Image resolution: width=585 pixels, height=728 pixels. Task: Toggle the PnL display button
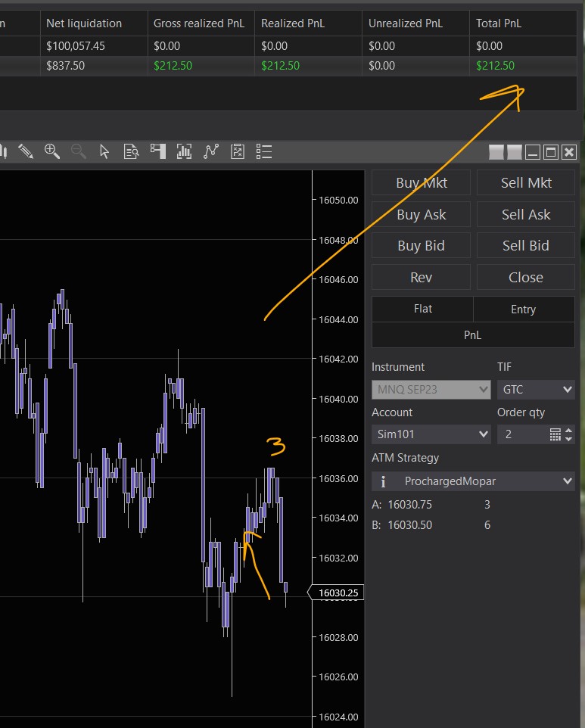tap(473, 334)
